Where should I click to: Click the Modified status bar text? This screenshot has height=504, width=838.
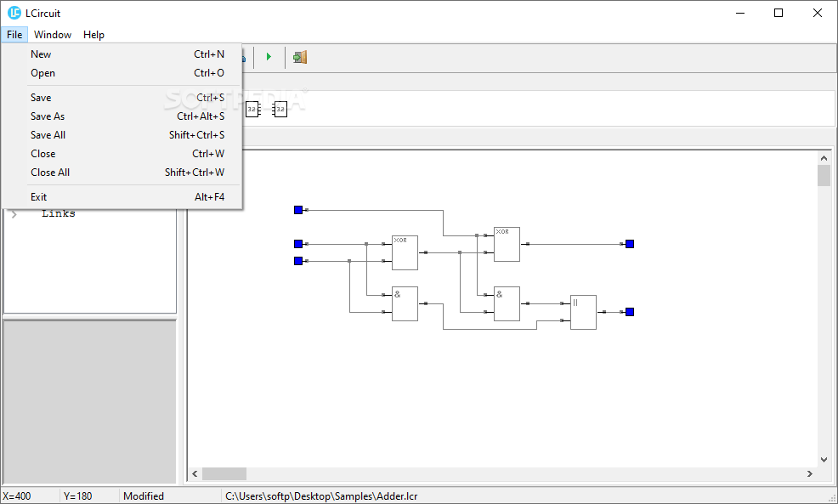click(144, 496)
